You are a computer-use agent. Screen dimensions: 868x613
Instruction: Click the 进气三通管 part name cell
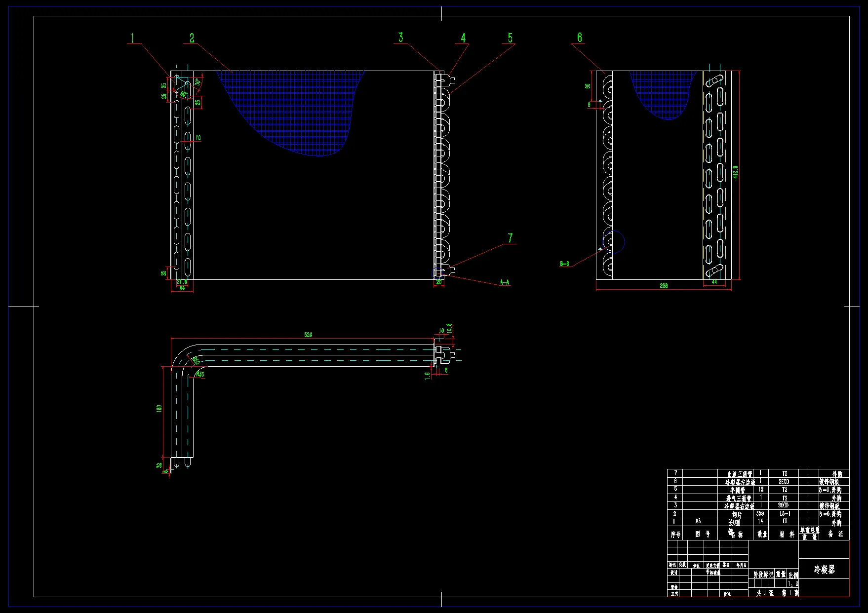pyautogui.click(x=739, y=498)
